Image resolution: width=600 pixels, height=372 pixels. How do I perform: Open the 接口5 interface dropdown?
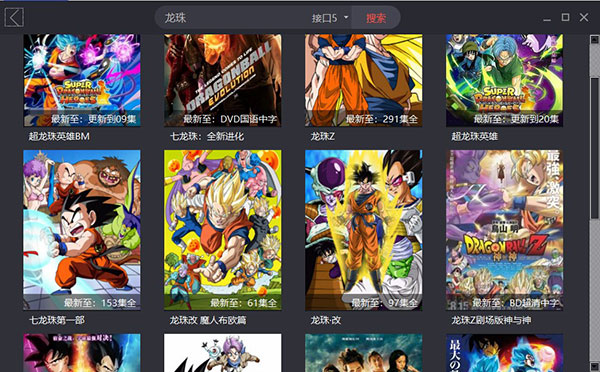click(330, 18)
